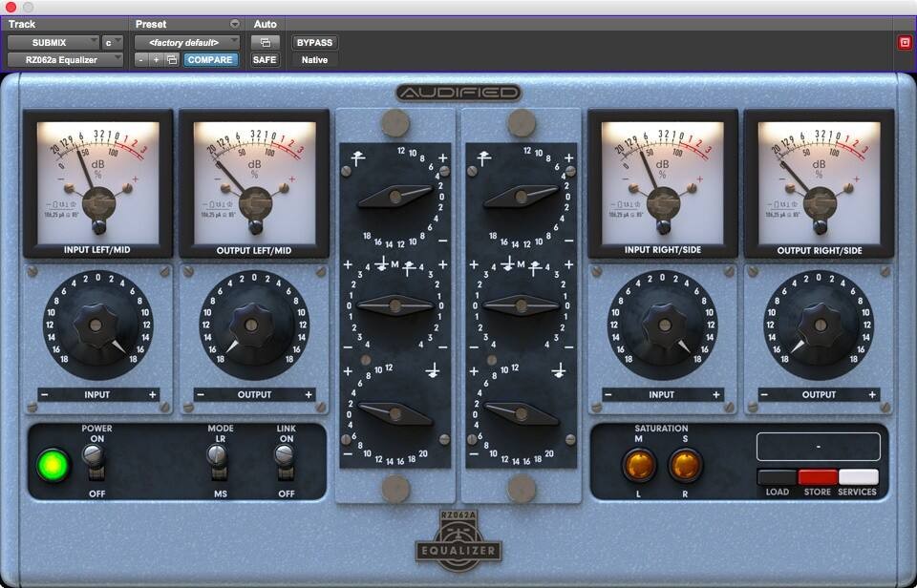Click the red STORE button
The image size is (917, 588).
point(818,477)
